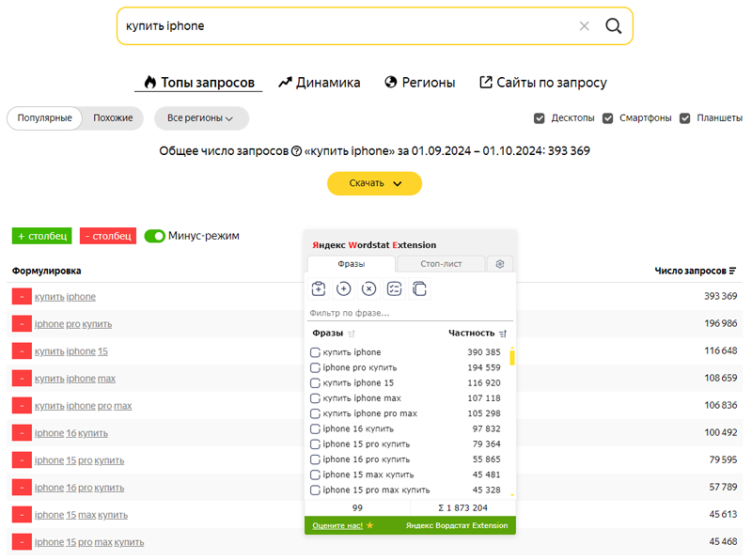Switch to the Динамика tab

[x=320, y=83]
